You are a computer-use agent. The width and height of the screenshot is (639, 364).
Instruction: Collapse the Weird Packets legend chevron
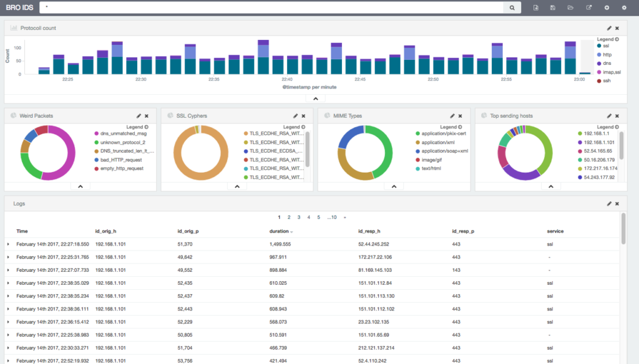[x=80, y=185]
